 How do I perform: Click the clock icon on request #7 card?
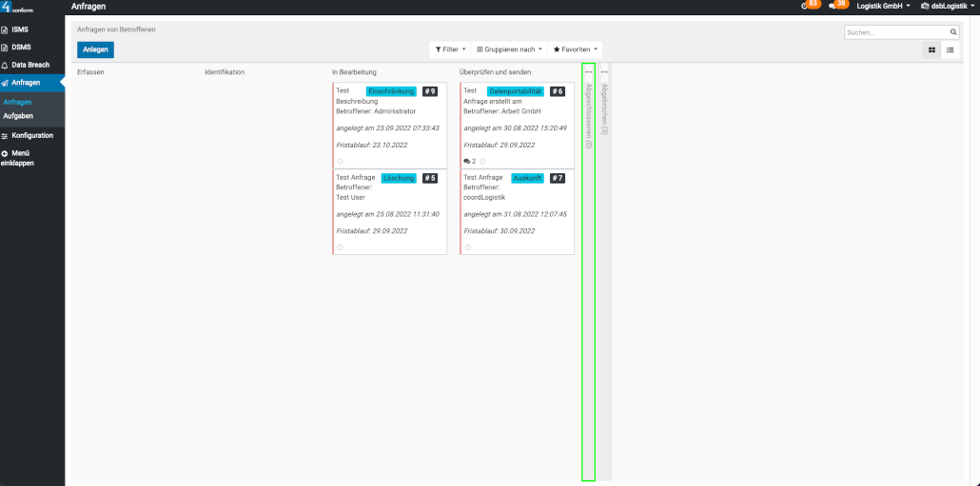point(467,247)
